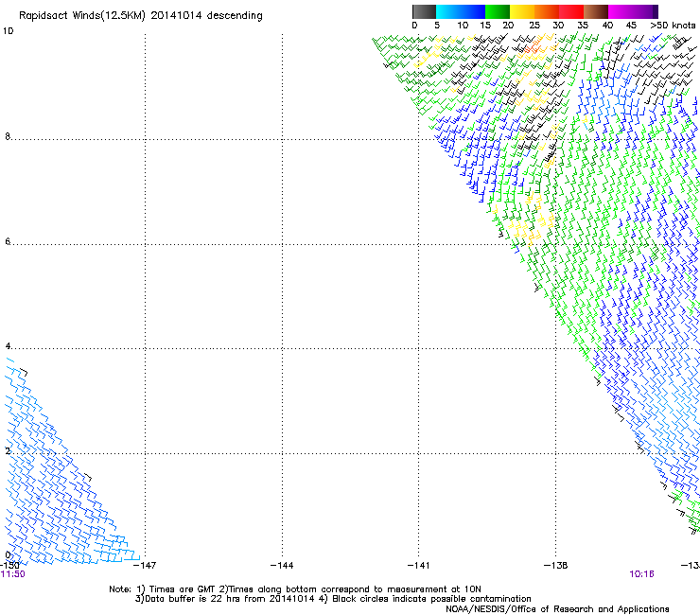Screen dimensions: 700x615
Task: Click the gray 0–5 knots color segment
Action: point(424,11)
